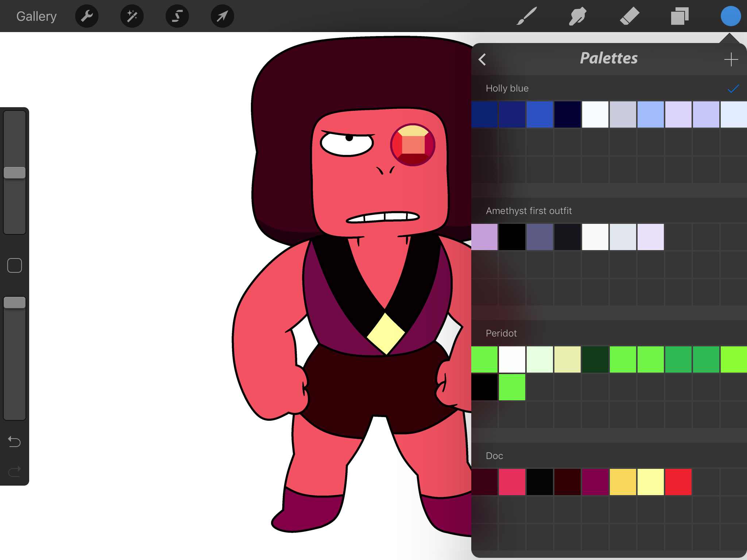The image size is (747, 560).
Task: Pick the first navy swatch in Holly blue
Action: tap(484, 114)
